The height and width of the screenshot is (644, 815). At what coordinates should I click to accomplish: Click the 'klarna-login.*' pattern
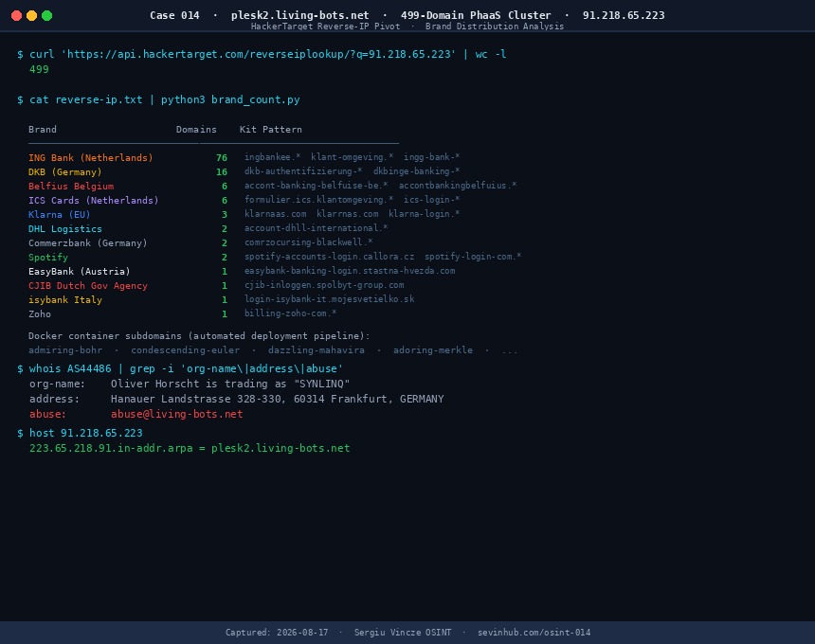pos(425,214)
